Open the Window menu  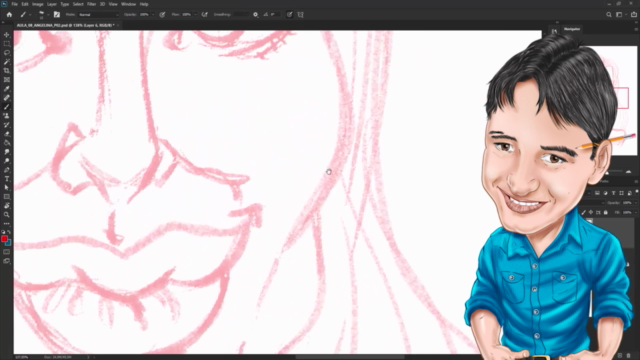click(129, 4)
